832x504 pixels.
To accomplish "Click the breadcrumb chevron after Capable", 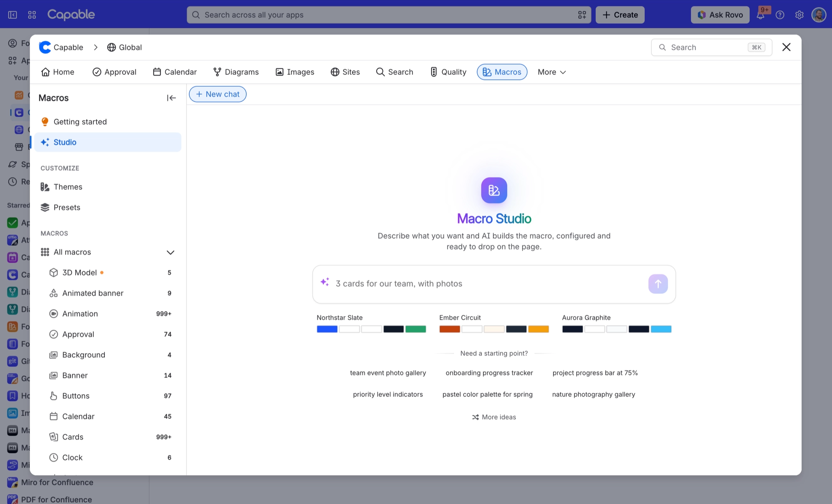I will click(x=96, y=47).
